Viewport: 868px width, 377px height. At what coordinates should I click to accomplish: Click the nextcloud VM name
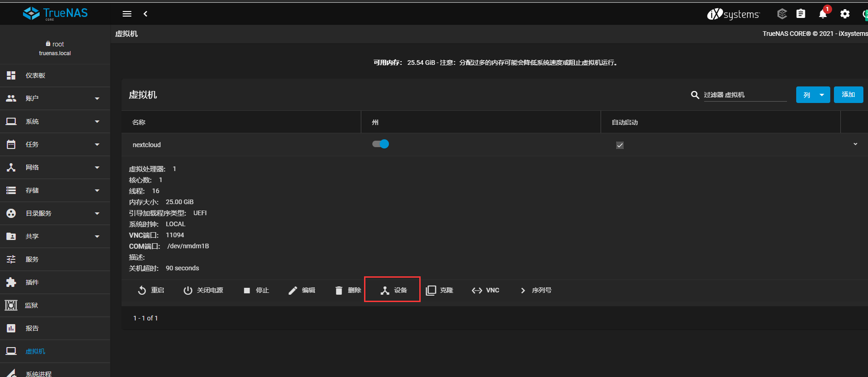point(147,145)
